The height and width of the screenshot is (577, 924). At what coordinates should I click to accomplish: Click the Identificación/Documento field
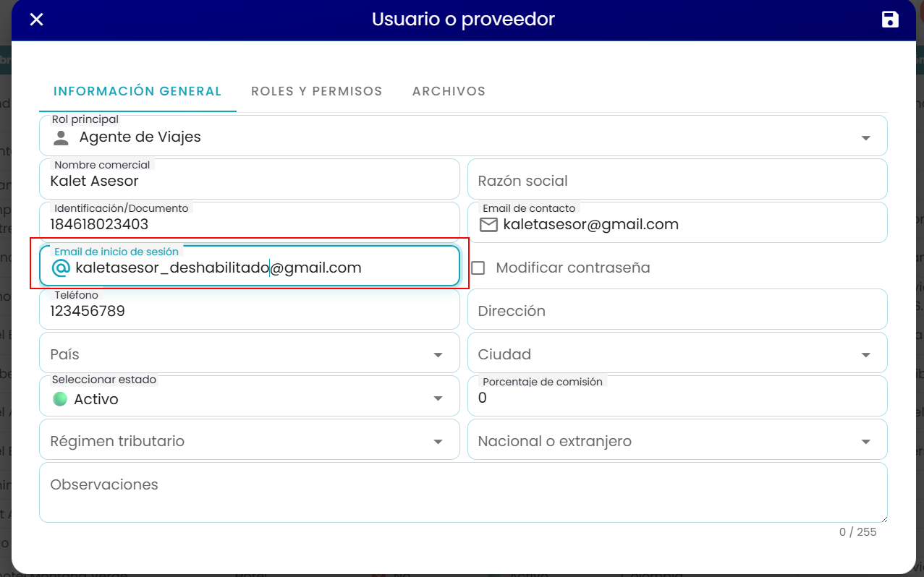coord(250,223)
